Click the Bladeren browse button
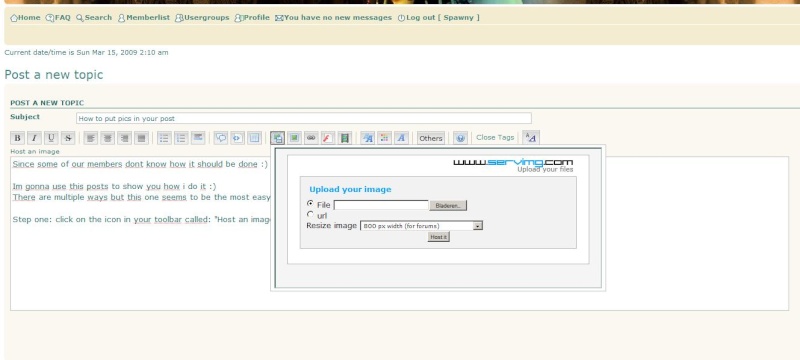The height and width of the screenshot is (360, 800). 448,205
